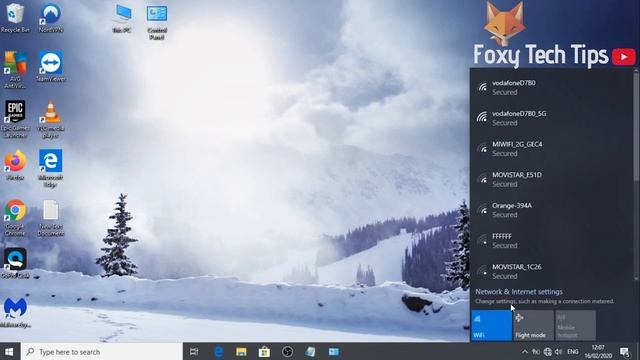Click the Google Chrome desktop icon
Image resolution: width=640 pixels, height=360 pixels.
click(15, 218)
